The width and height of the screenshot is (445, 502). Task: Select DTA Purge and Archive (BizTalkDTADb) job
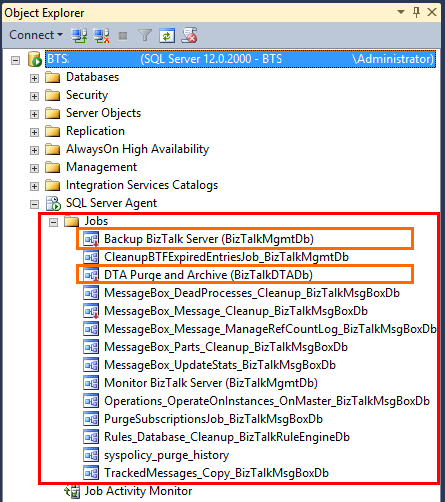[x=208, y=275]
